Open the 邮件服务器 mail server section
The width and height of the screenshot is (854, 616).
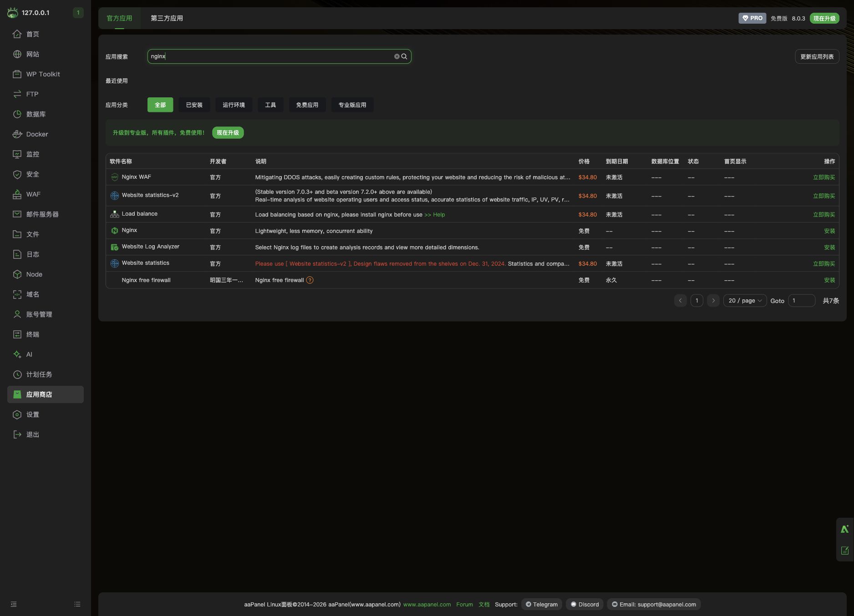click(45, 214)
